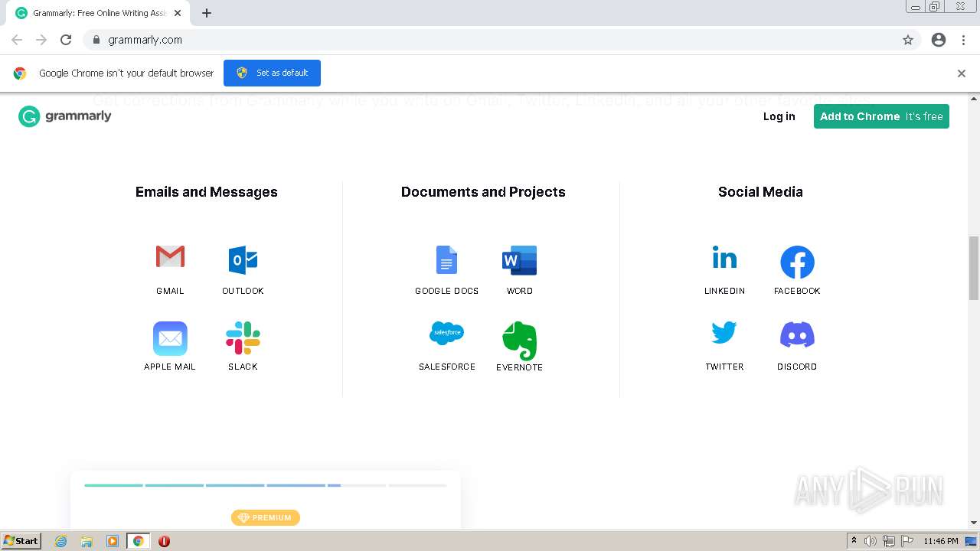Open the Slack logo
Viewport: 980px width, 551px height.
(x=243, y=338)
